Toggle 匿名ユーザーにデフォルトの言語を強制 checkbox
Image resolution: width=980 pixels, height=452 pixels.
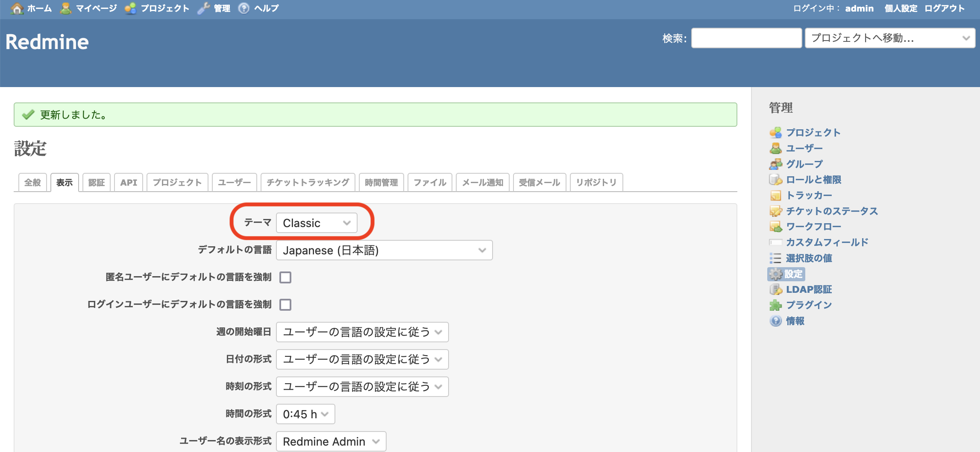click(285, 277)
